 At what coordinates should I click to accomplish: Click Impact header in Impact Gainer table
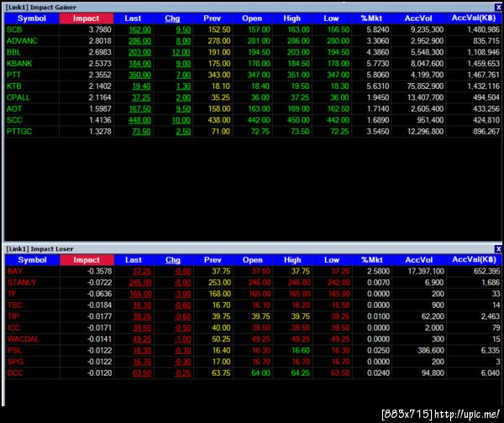pyautogui.click(x=87, y=18)
